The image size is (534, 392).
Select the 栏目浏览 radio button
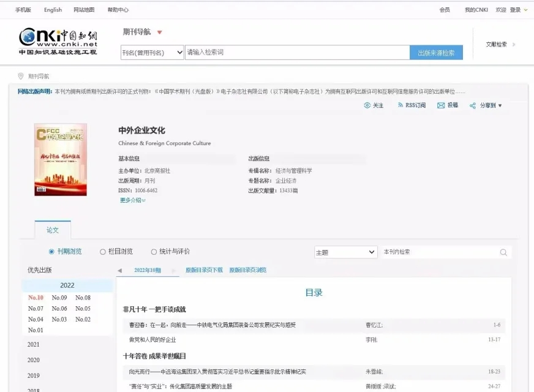point(103,252)
